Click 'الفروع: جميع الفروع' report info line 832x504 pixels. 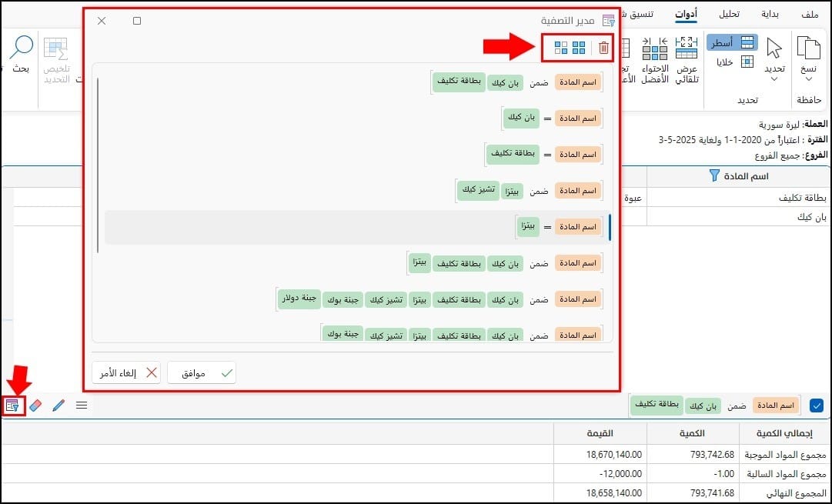(x=791, y=155)
